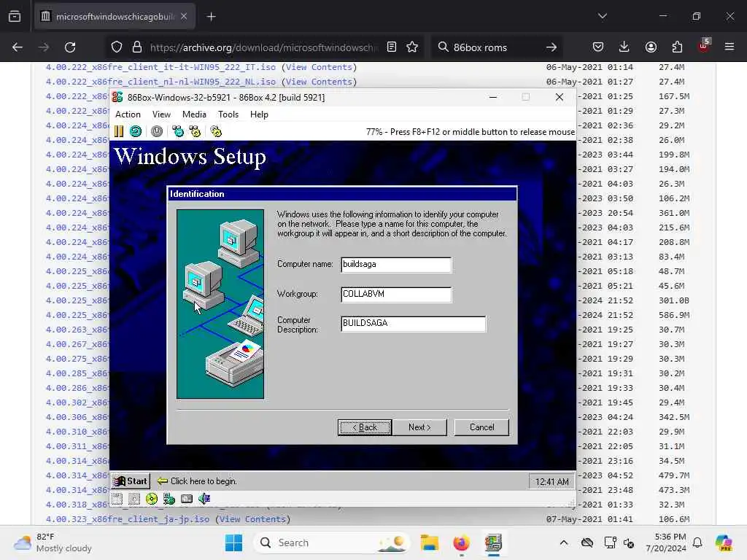This screenshot has width=747, height=560.
Task: Cancel the Windows Setup Identification dialog
Action: [x=481, y=427]
